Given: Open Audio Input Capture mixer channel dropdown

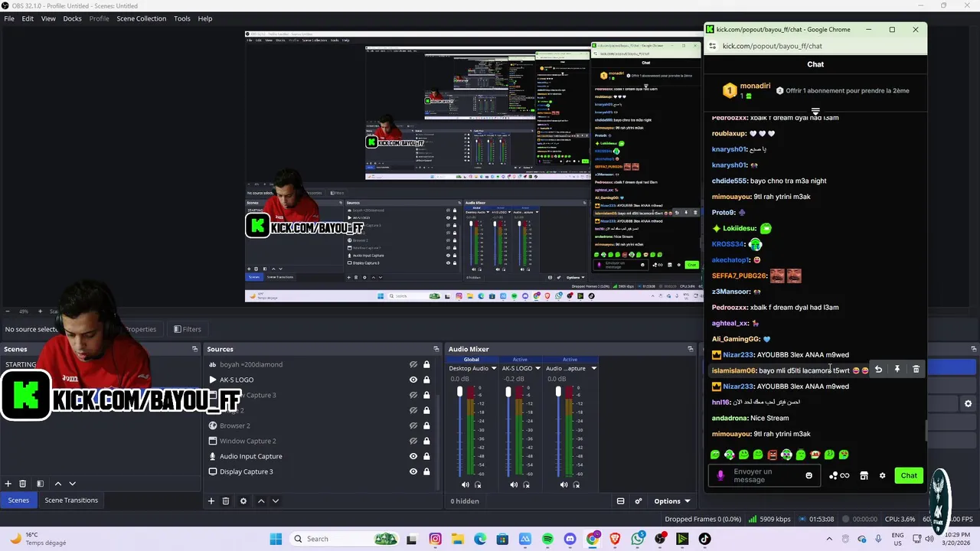Looking at the screenshot, I should [593, 368].
